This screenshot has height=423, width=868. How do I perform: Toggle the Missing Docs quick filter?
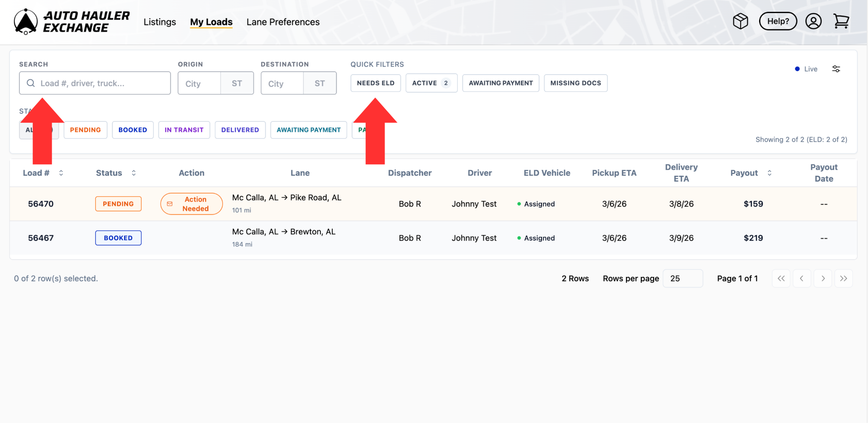(575, 83)
